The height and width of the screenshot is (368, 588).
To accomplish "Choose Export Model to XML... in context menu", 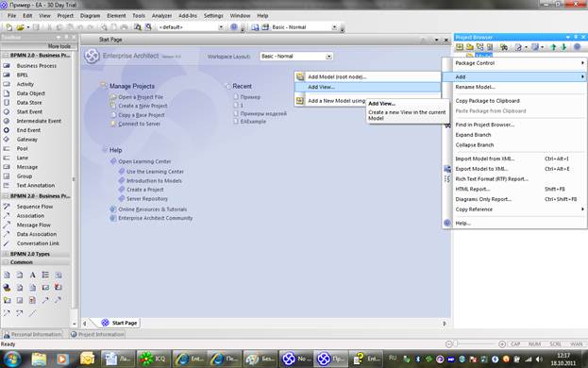I will point(514,169).
